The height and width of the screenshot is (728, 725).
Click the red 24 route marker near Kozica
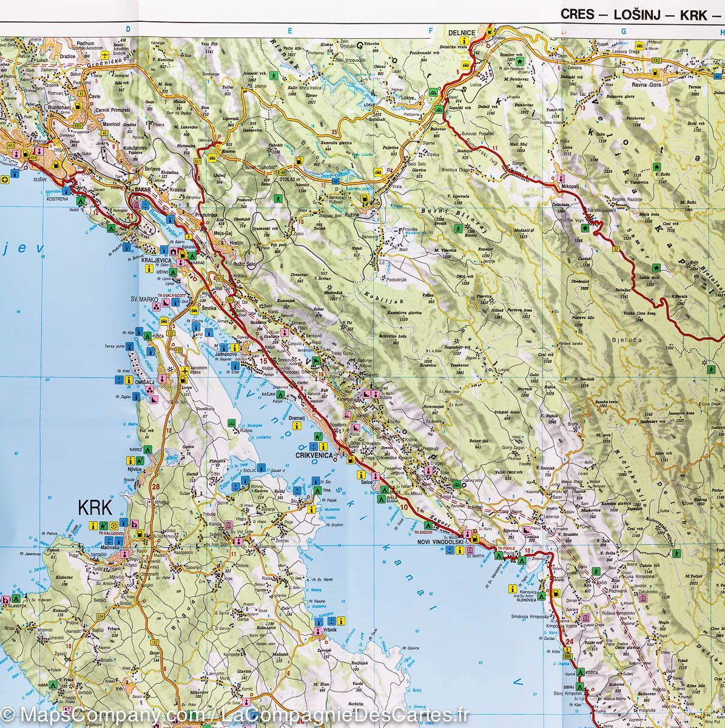point(570,642)
